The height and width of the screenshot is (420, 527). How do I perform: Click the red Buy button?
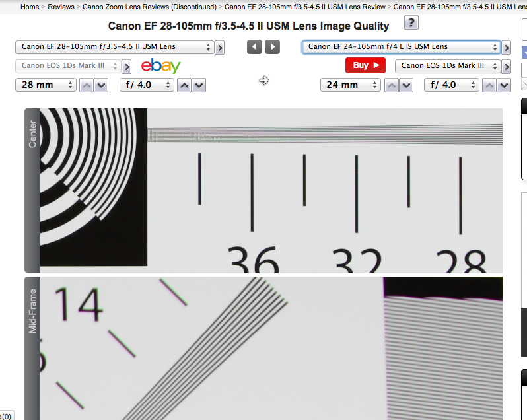pos(365,65)
